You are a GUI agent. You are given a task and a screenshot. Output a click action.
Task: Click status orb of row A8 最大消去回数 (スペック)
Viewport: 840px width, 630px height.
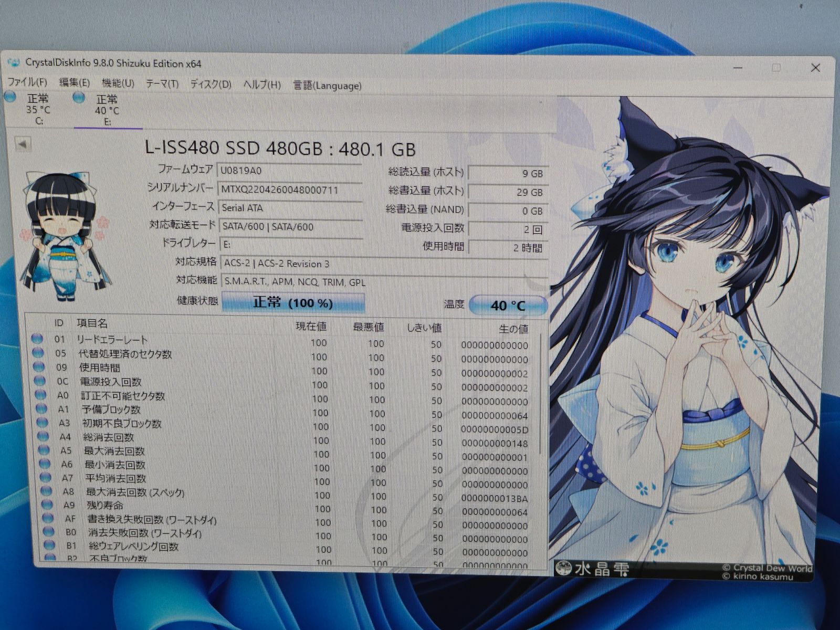pyautogui.click(x=47, y=491)
